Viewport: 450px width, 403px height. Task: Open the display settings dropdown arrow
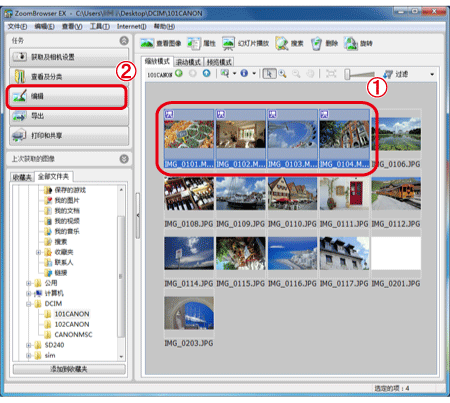point(234,74)
